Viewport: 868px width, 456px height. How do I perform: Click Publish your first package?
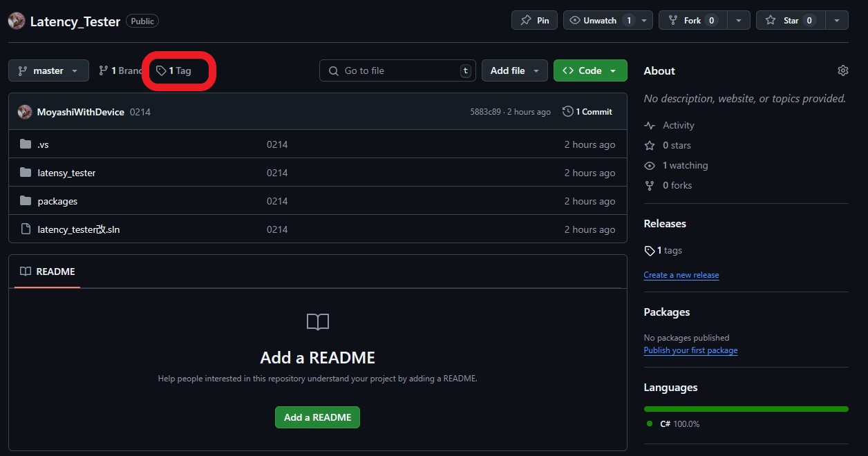(690, 350)
